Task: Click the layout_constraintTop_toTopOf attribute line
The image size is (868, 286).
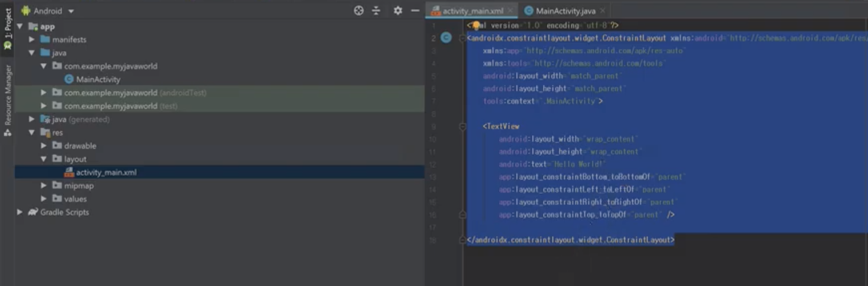Action: 587,215
